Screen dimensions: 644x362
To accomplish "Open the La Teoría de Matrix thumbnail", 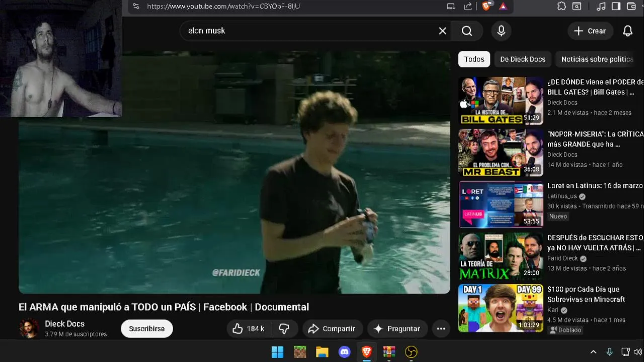I will click(501, 256).
